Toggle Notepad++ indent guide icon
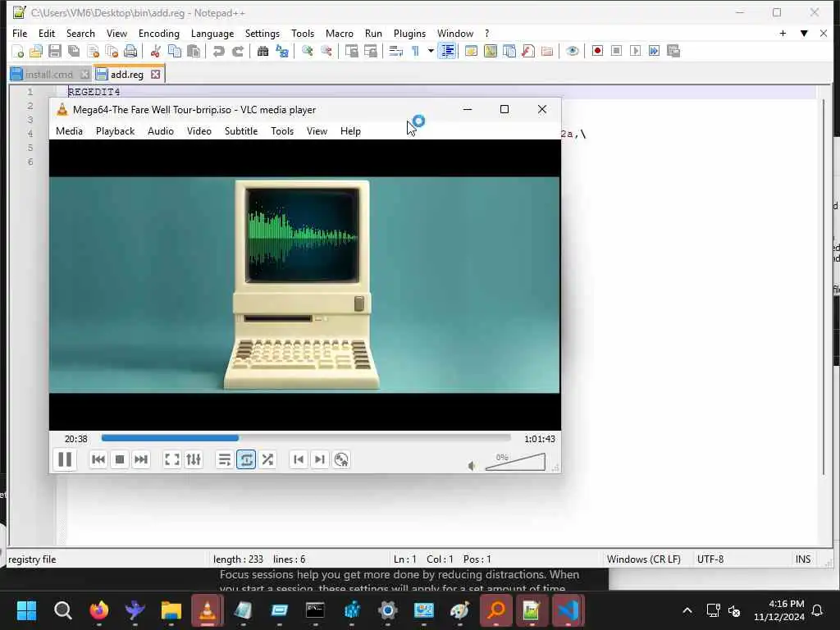This screenshot has width=840, height=630. [x=447, y=52]
